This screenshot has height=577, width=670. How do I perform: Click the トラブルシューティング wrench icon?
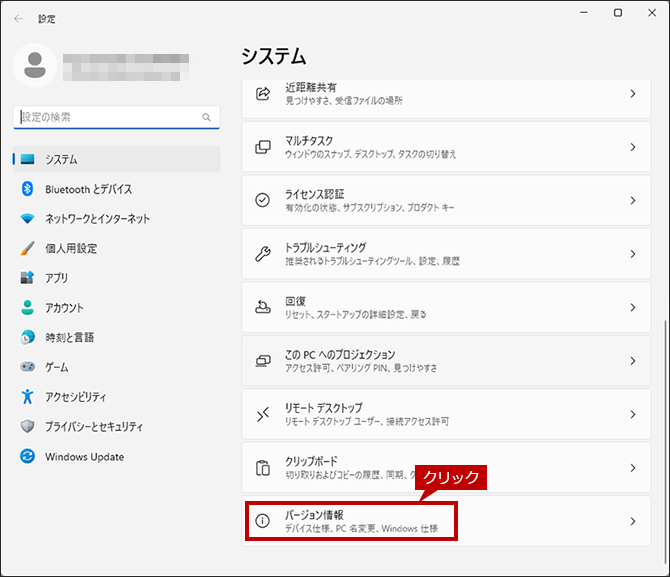click(263, 254)
